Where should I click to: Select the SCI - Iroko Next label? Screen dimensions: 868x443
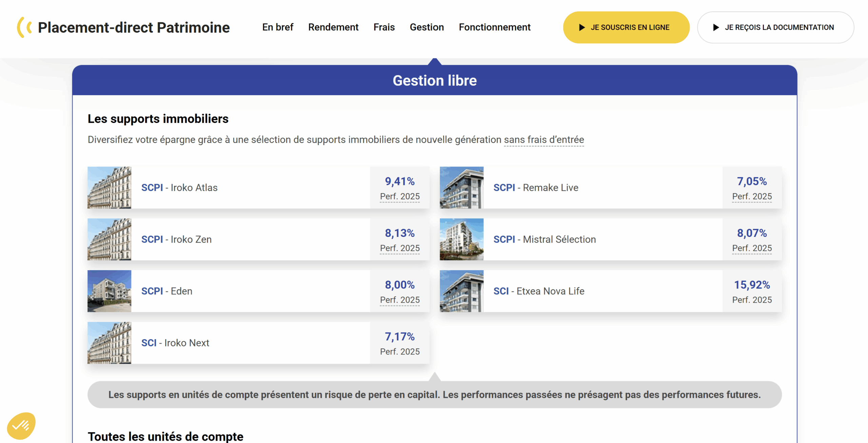coord(175,343)
